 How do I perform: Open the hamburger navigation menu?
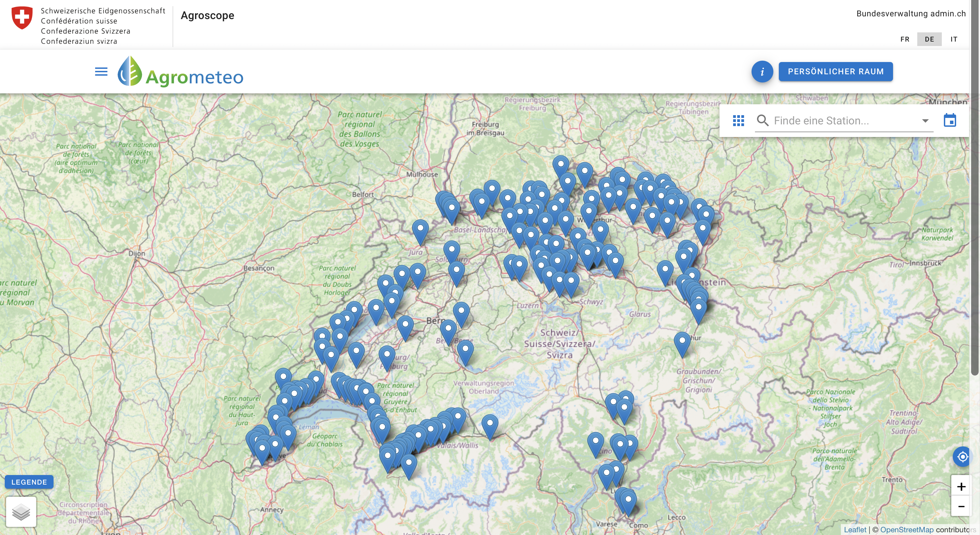tap(101, 72)
